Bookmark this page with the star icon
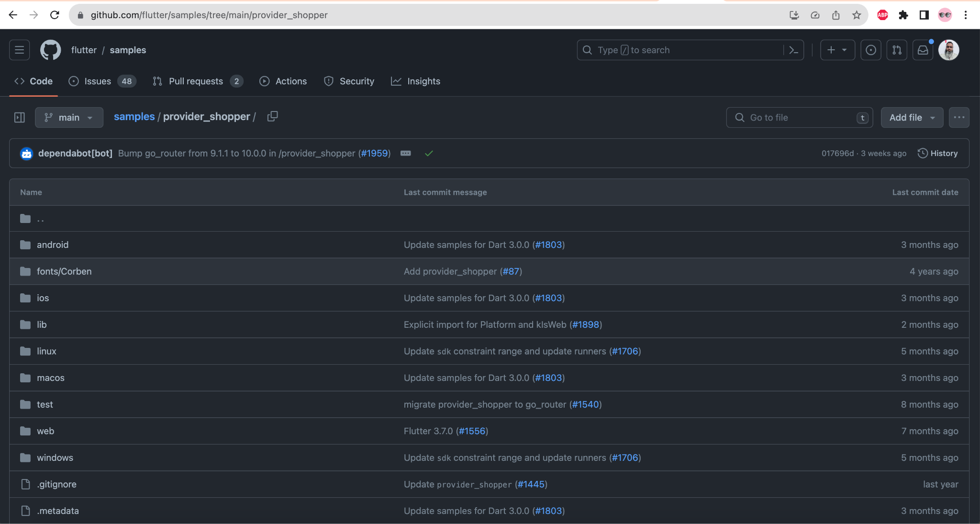This screenshot has height=524, width=980. click(x=857, y=15)
